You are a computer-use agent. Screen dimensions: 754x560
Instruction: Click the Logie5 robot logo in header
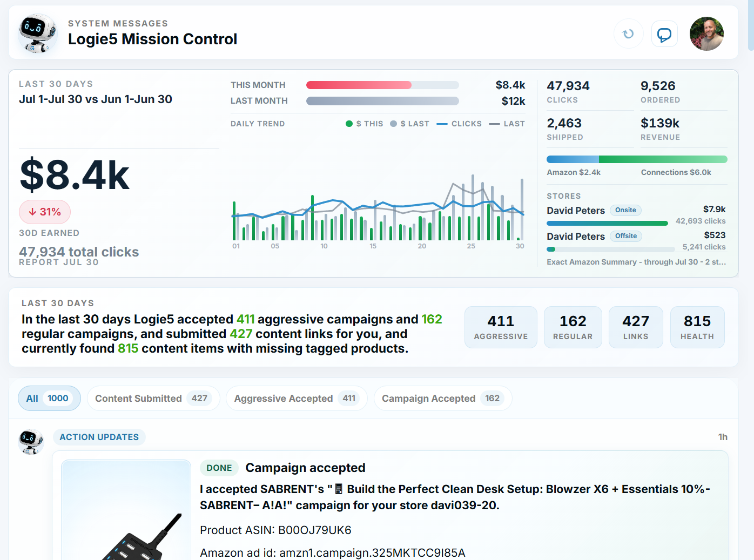coord(37,33)
